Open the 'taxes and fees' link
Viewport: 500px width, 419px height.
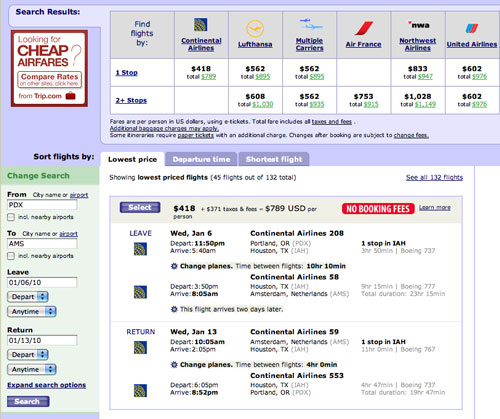pos(332,122)
